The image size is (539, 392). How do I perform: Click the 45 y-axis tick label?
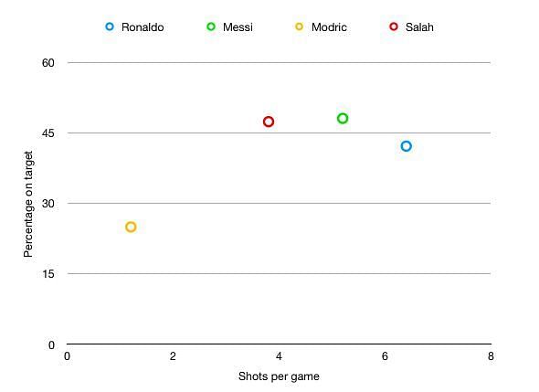tap(48, 133)
